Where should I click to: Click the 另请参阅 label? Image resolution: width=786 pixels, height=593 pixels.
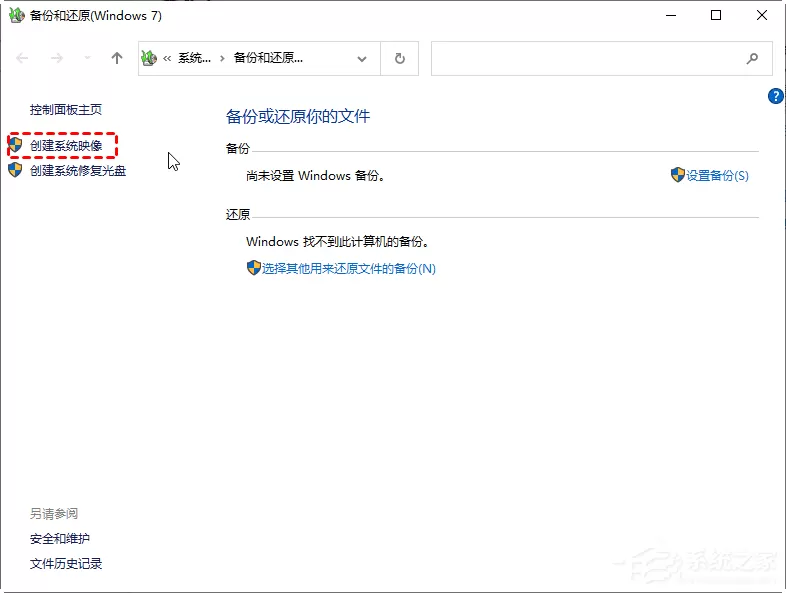(x=54, y=514)
